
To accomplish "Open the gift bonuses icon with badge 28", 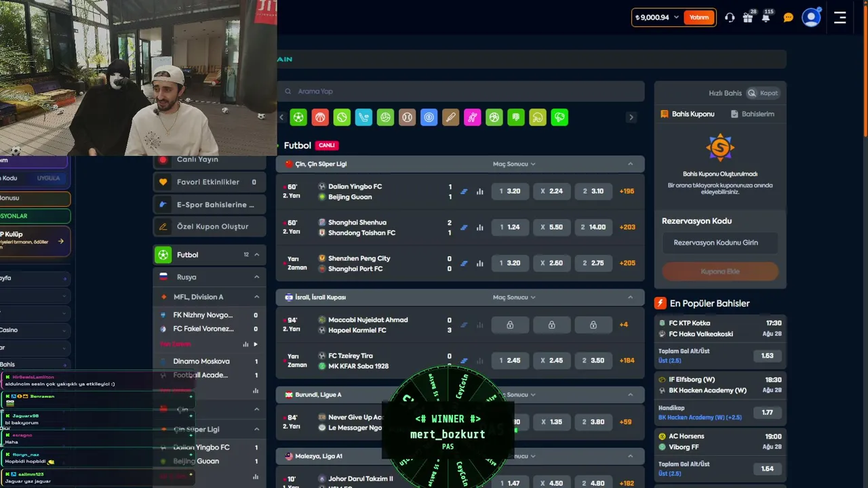I will point(748,18).
